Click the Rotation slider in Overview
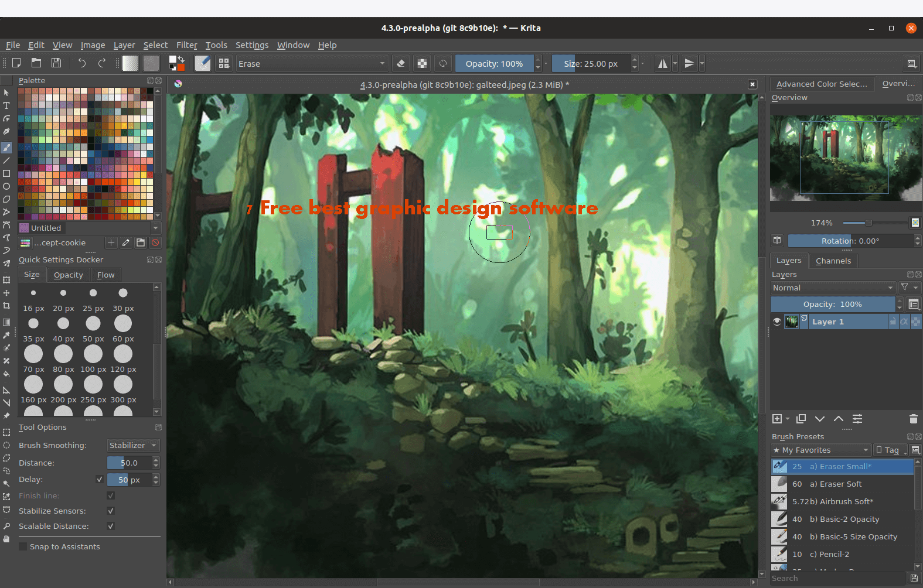Viewport: 923px width, 588px height. point(850,241)
